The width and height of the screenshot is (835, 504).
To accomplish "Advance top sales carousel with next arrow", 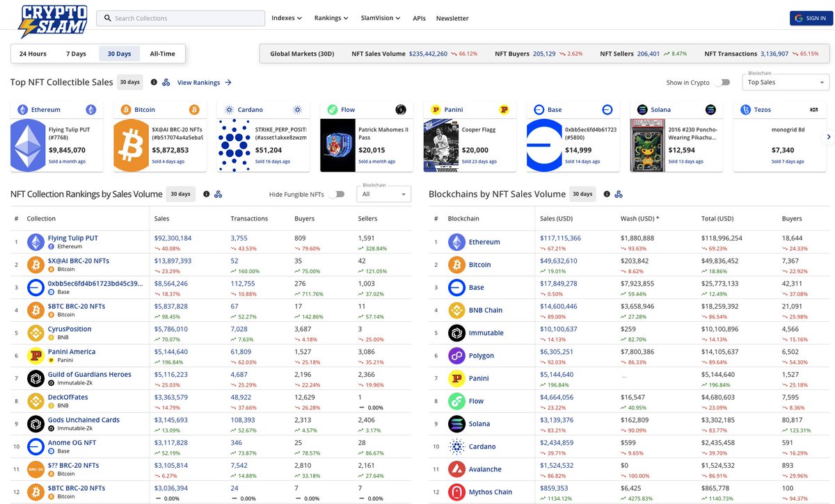I will click(x=829, y=137).
